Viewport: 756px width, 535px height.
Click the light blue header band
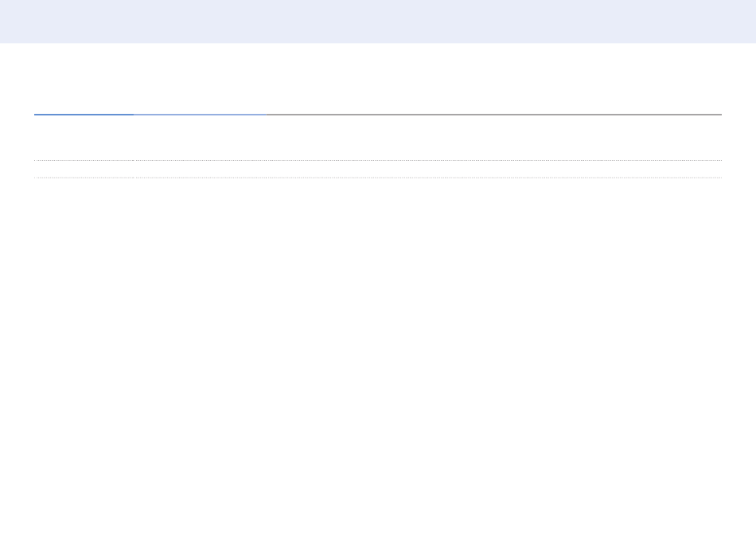(378, 21)
